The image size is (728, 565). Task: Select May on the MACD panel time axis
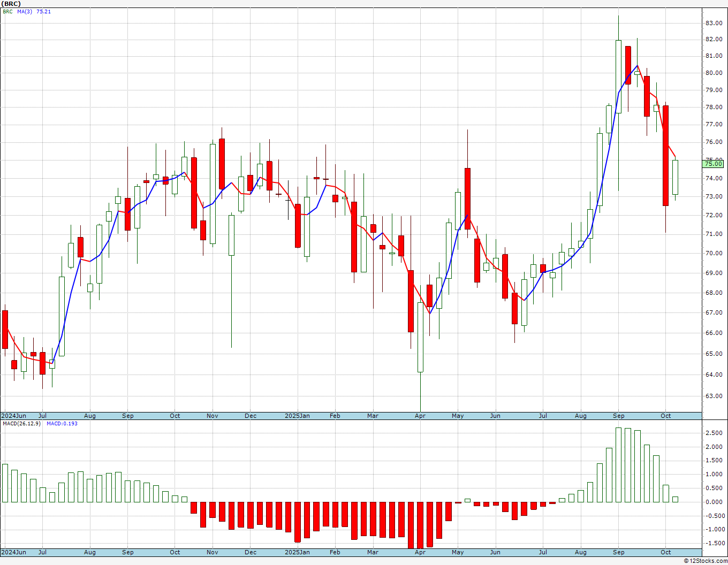coord(458,552)
